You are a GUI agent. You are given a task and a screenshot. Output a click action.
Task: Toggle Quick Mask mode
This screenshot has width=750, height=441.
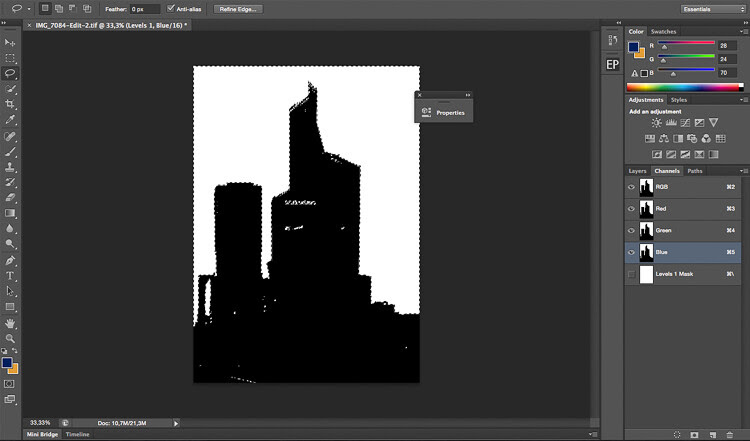tap(10, 384)
